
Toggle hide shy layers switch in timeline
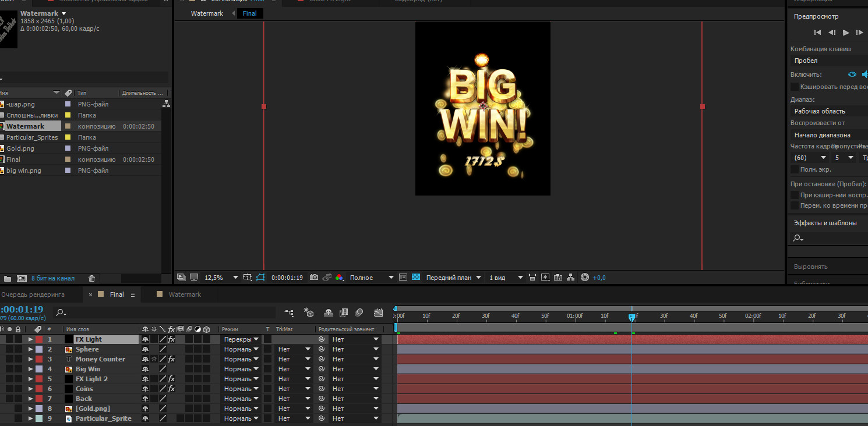pyautogui.click(x=329, y=313)
